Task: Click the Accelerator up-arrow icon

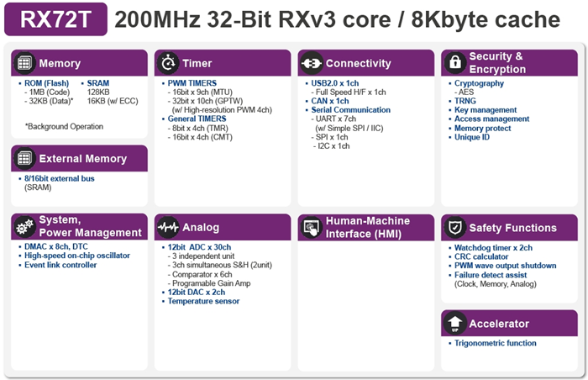Action: [455, 323]
